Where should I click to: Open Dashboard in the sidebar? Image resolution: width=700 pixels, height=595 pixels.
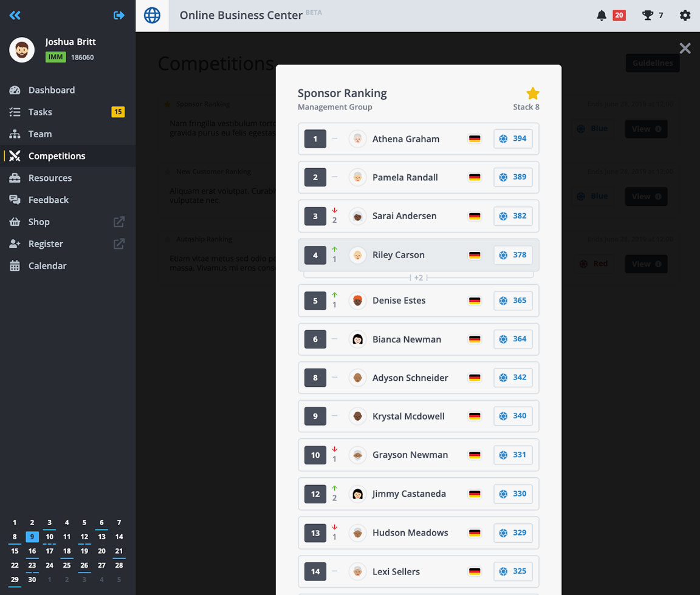point(52,90)
